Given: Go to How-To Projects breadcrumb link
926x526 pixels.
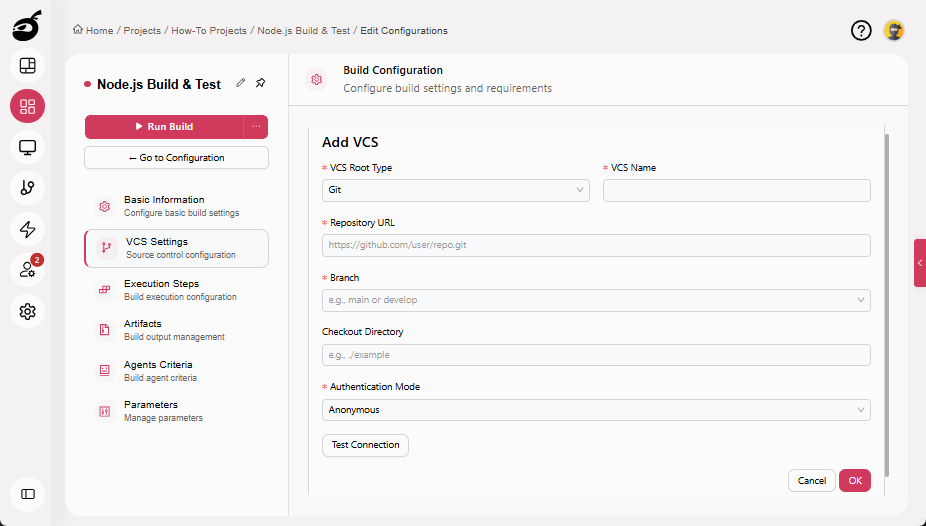Looking at the screenshot, I should pyautogui.click(x=209, y=30).
